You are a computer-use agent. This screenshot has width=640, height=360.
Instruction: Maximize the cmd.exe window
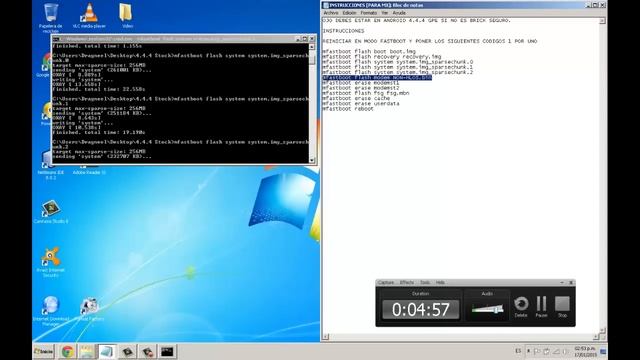pyautogui.click(x=304, y=39)
